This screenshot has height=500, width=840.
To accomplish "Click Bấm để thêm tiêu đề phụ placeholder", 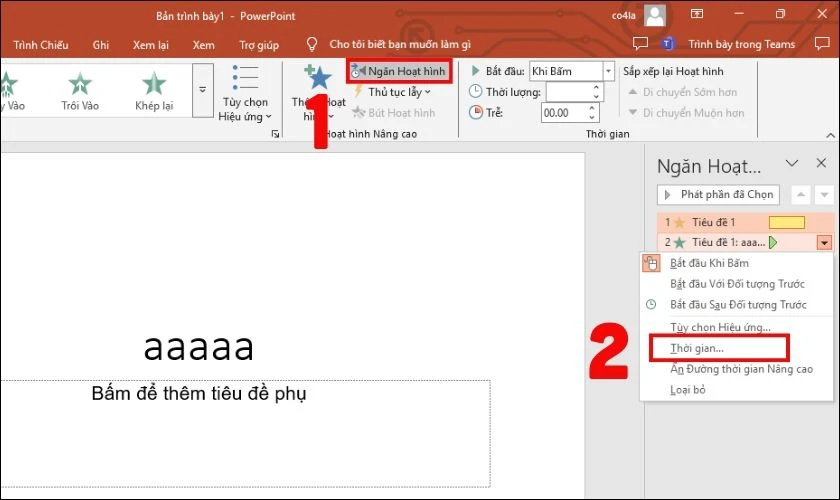I will click(199, 394).
